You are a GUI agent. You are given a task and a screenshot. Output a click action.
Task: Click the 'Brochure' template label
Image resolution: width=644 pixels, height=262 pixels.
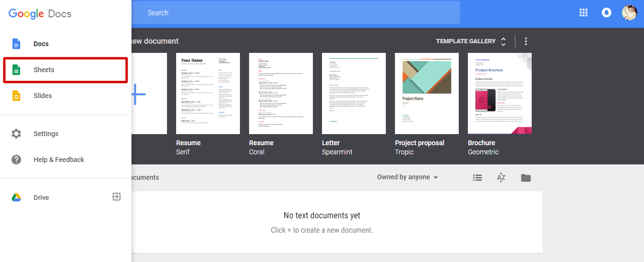[x=481, y=143]
